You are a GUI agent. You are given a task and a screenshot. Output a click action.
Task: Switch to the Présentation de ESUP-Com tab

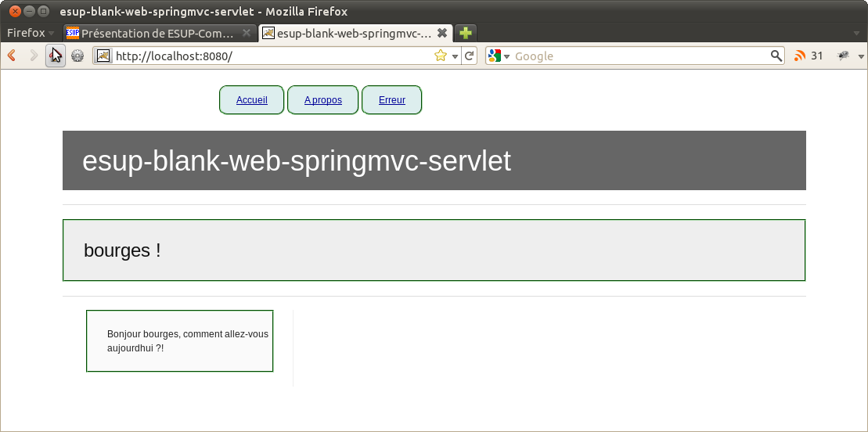pyautogui.click(x=157, y=33)
